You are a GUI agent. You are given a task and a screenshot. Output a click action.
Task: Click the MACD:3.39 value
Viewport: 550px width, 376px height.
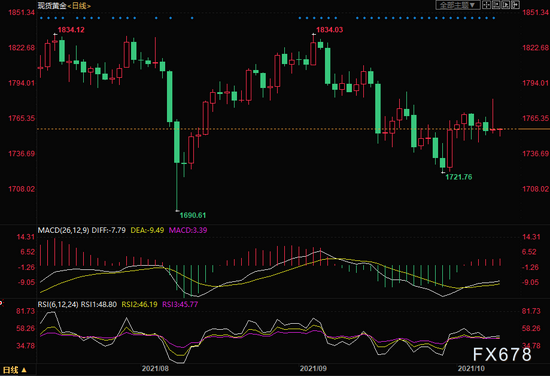[x=188, y=230]
